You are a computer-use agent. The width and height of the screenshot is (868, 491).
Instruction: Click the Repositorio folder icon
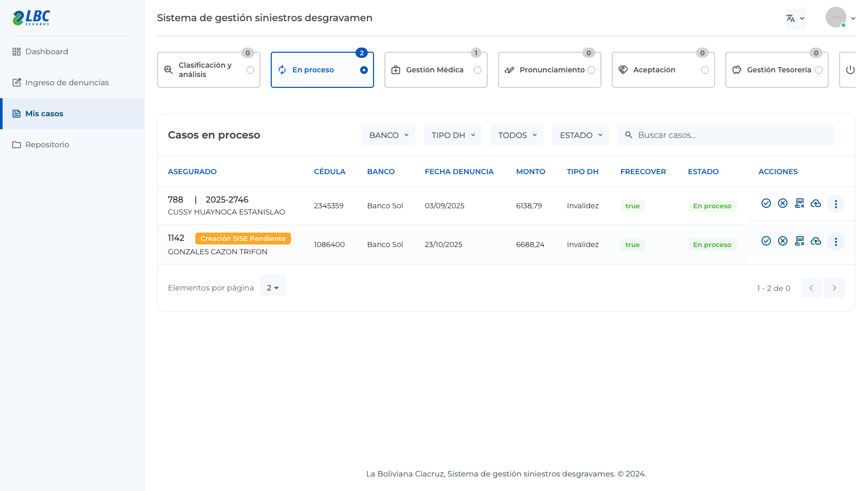tap(17, 145)
